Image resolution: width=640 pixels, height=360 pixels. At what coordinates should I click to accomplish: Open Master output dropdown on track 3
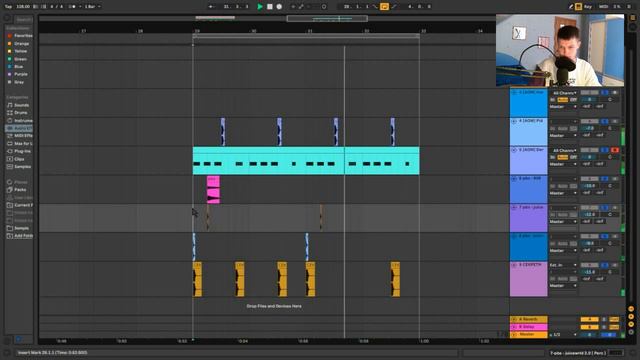click(563, 107)
